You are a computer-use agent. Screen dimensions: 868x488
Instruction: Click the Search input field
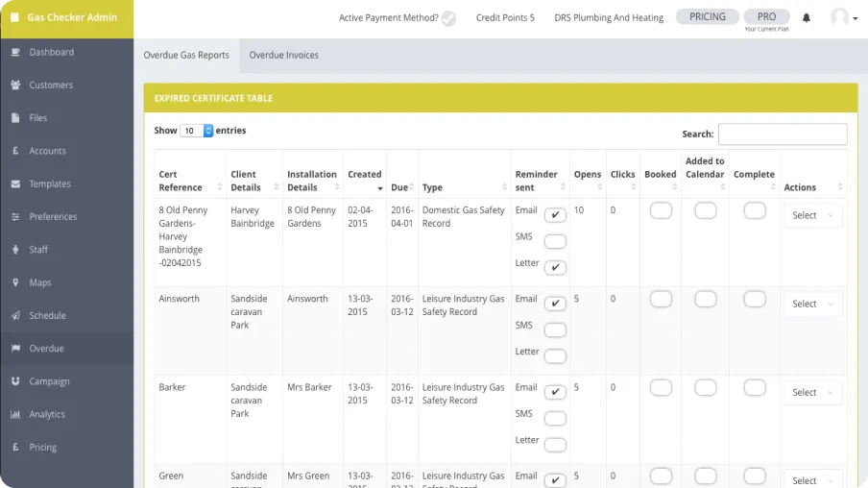pos(783,134)
